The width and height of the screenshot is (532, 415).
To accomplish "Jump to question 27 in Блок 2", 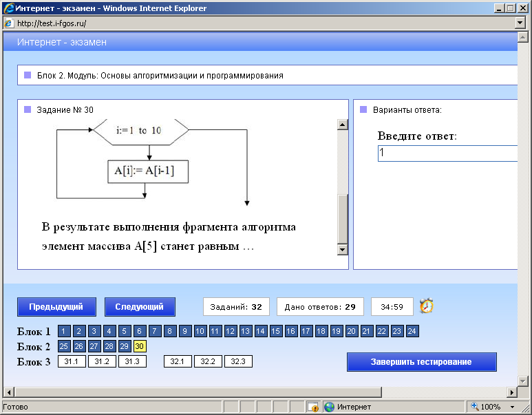I will (x=94, y=346).
